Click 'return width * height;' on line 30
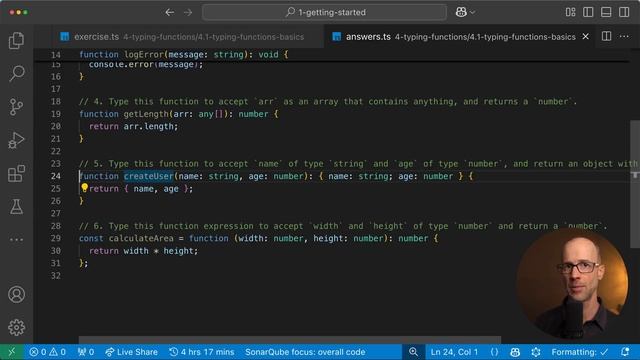Screen dimensions: 640x360 click(x=143, y=251)
